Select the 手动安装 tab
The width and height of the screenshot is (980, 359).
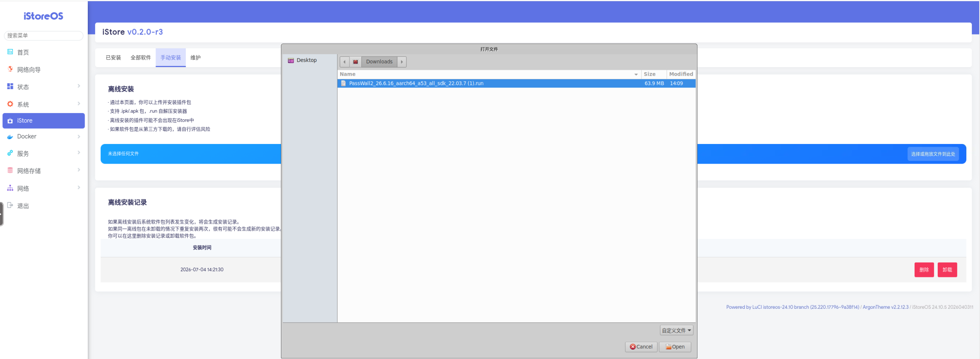[170, 58]
